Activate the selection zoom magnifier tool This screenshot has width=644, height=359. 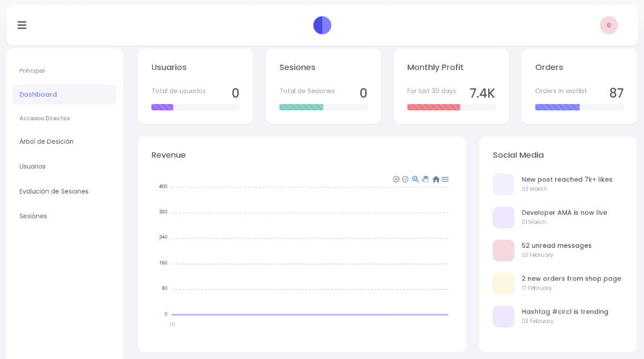(x=415, y=179)
